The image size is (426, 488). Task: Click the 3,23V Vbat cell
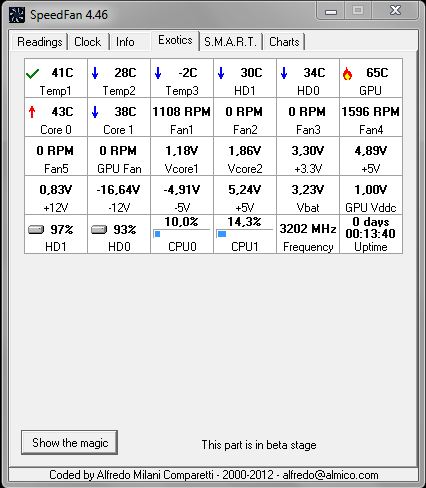(308, 195)
